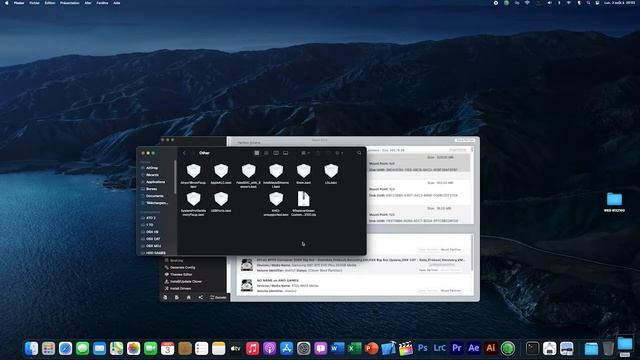Open Documents in Finder sidebar
Viewport: 640px width, 360px height.
click(x=155, y=196)
